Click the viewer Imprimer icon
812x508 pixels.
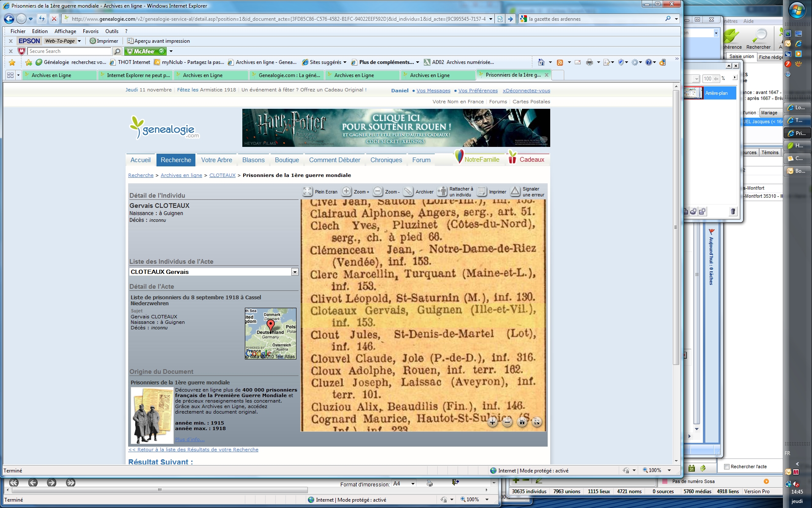click(x=482, y=191)
